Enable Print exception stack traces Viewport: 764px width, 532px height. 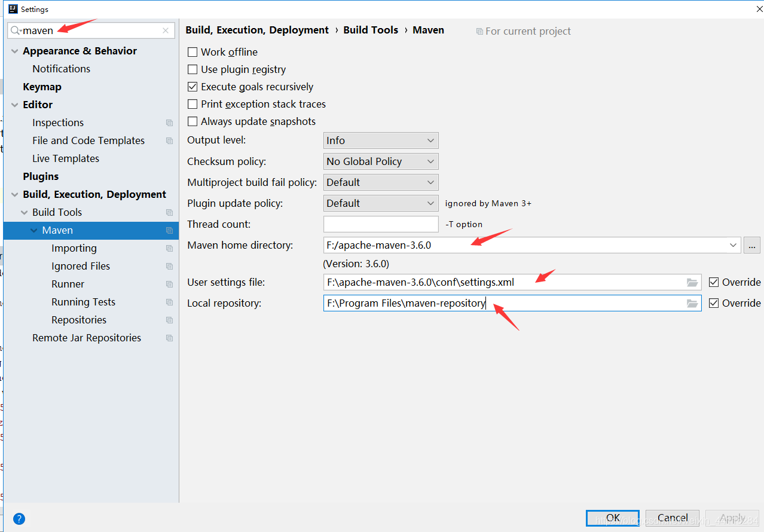click(x=192, y=104)
